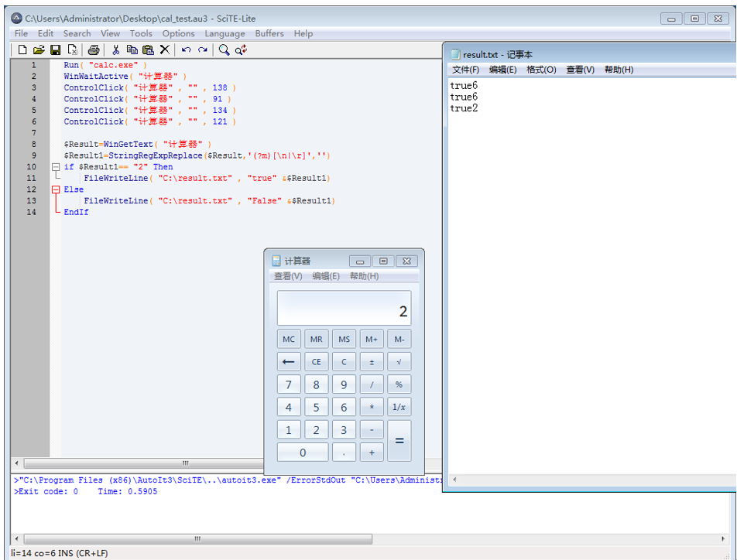Click the 'true2' line in Notepad
737x560 pixels.
click(x=464, y=108)
